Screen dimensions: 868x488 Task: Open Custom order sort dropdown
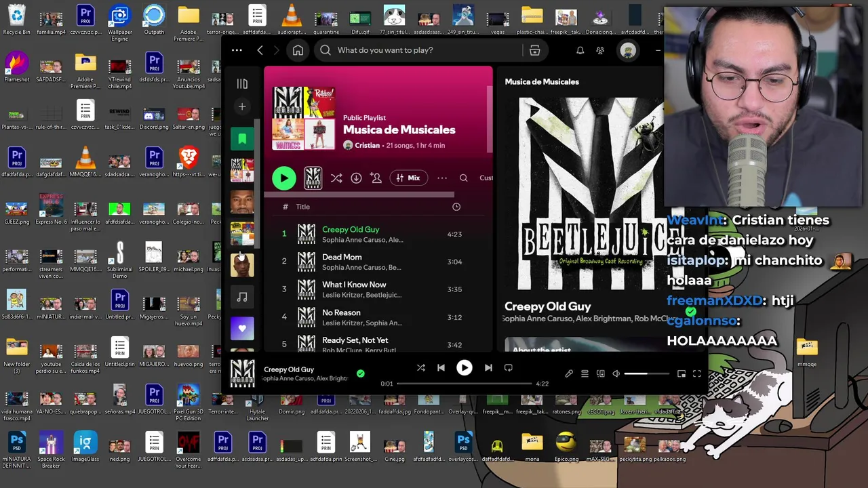(x=486, y=178)
